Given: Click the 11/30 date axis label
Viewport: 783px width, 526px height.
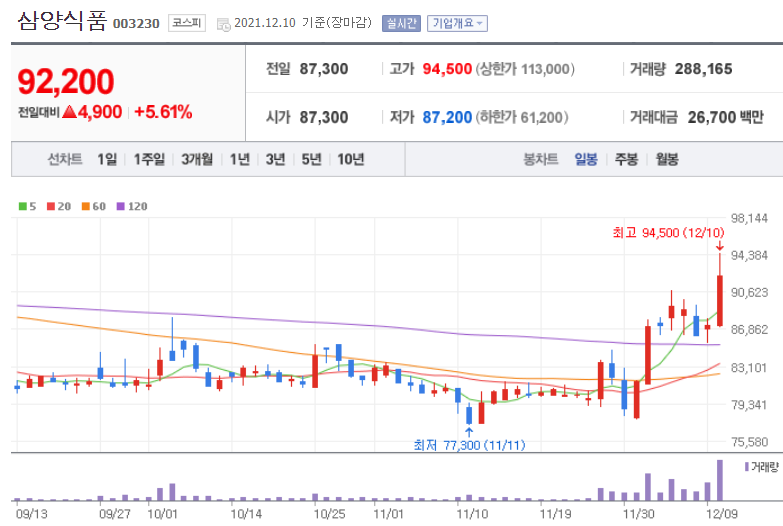Looking at the screenshot, I should point(638,514).
